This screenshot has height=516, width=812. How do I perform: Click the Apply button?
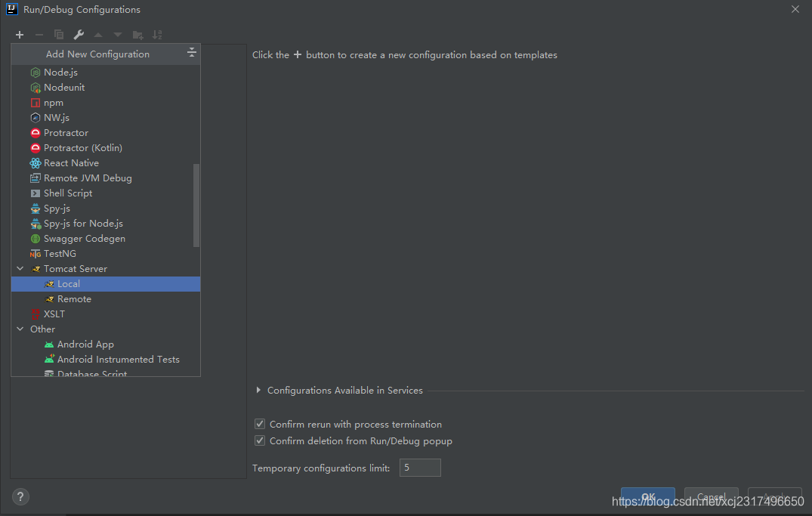775,497
